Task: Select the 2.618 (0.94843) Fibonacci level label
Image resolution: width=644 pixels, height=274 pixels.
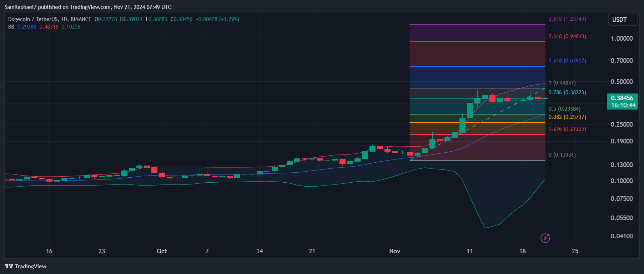Action: pyautogui.click(x=567, y=36)
